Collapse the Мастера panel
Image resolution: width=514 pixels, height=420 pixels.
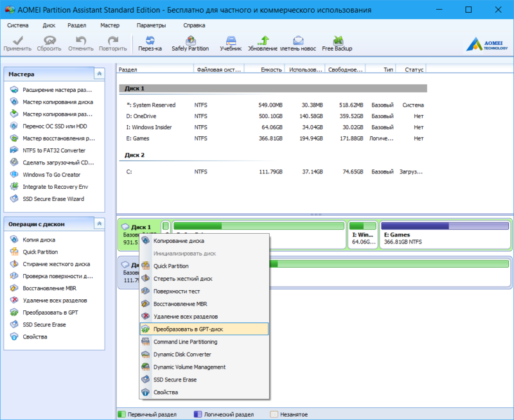click(99, 74)
